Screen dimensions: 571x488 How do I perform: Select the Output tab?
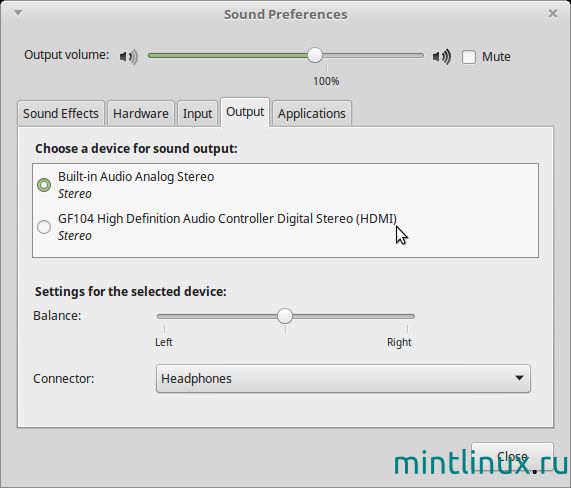pos(245,112)
